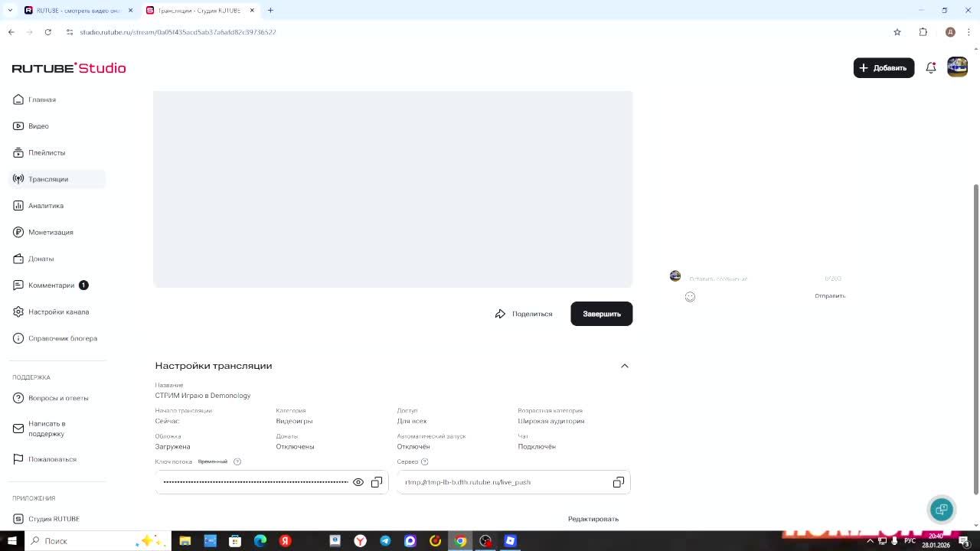Click Редактировать stream settings

pyautogui.click(x=593, y=519)
